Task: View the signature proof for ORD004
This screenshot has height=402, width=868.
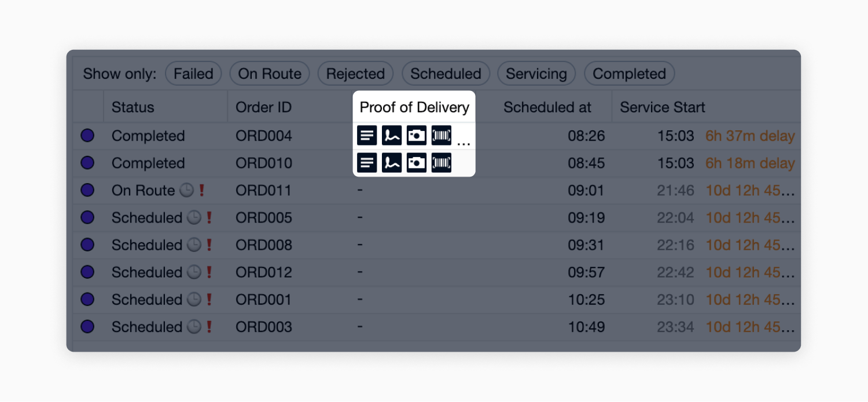Action: [x=392, y=135]
